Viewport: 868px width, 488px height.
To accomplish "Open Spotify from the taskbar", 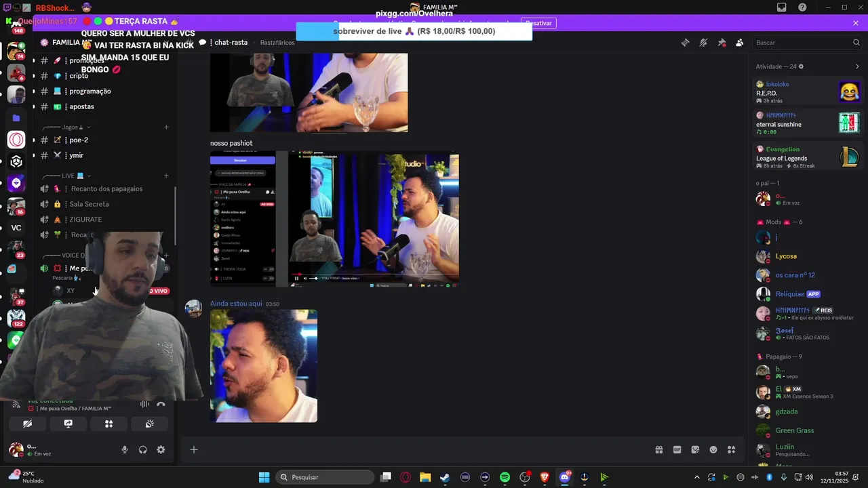I will pyautogui.click(x=505, y=477).
